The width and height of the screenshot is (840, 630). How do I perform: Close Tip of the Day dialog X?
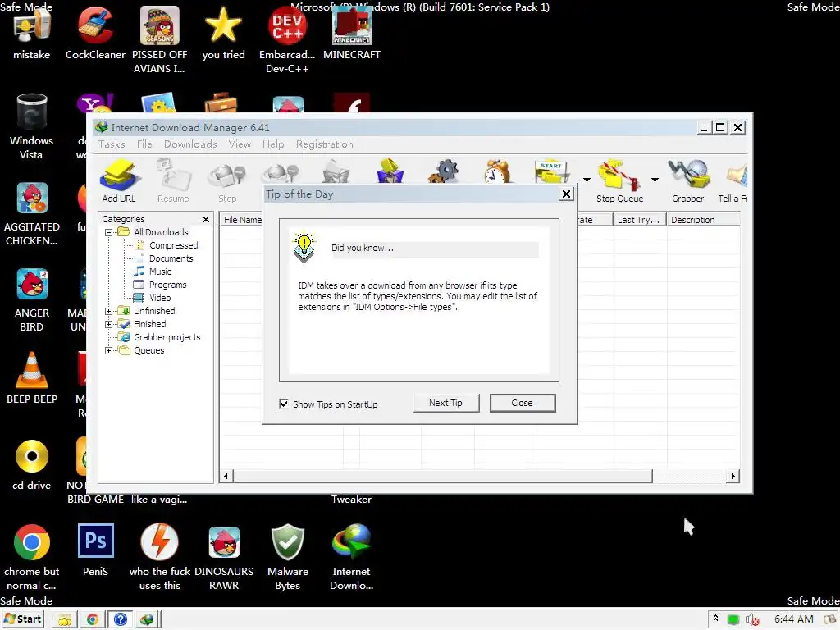[x=566, y=194]
